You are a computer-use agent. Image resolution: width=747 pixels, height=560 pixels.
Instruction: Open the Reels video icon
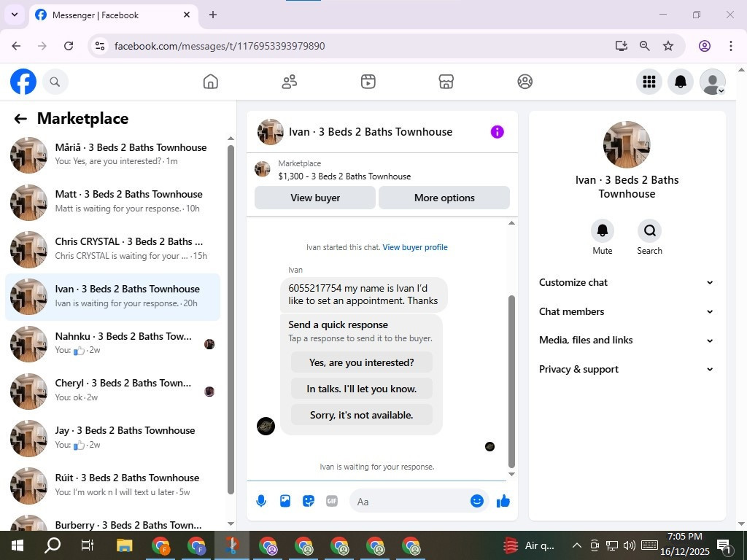[368, 82]
